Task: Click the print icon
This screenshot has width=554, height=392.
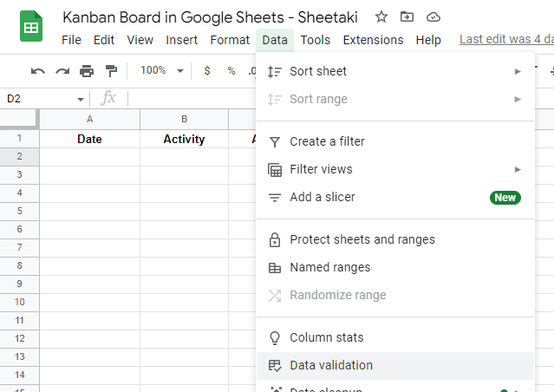Action: coord(87,71)
